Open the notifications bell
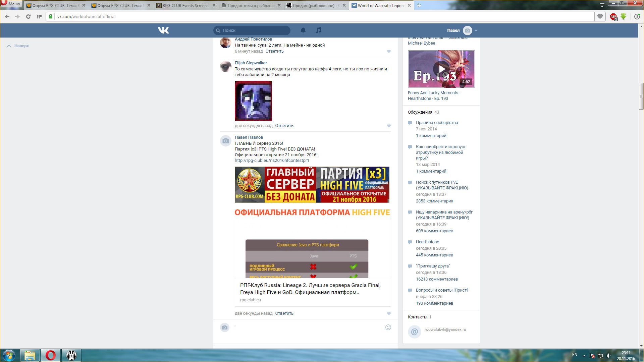Viewport: 644px width, 362px height. coord(303,31)
